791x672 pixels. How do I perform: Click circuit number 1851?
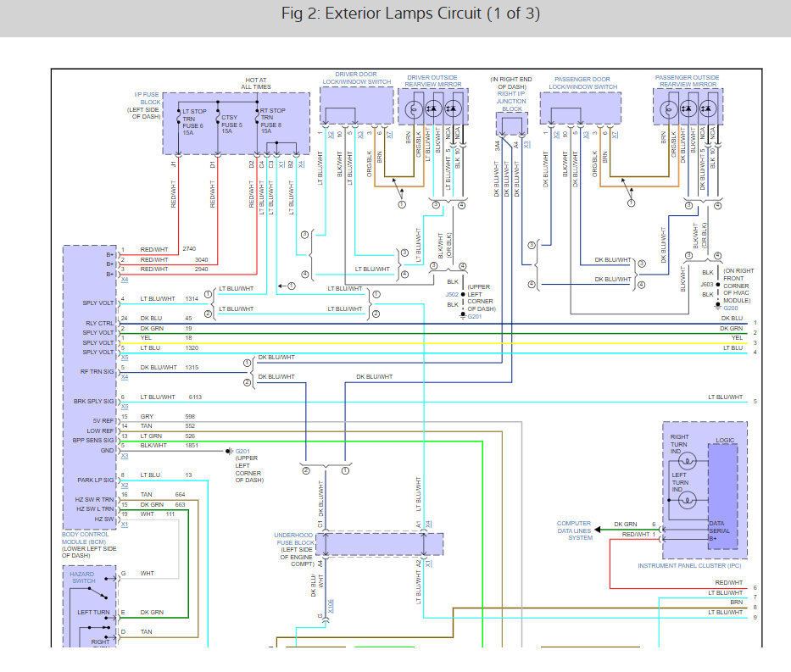click(x=192, y=446)
